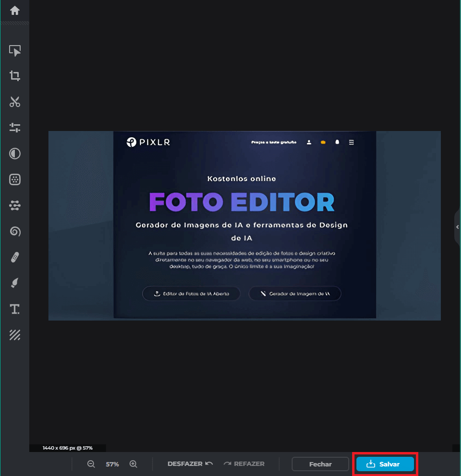Open the Filter half-circle tool
The width and height of the screenshot is (461, 476).
point(14,154)
